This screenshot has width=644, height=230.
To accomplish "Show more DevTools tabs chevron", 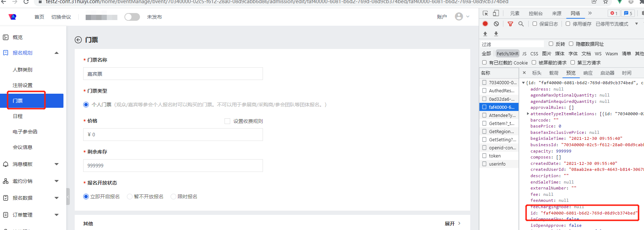I will tap(590, 13).
